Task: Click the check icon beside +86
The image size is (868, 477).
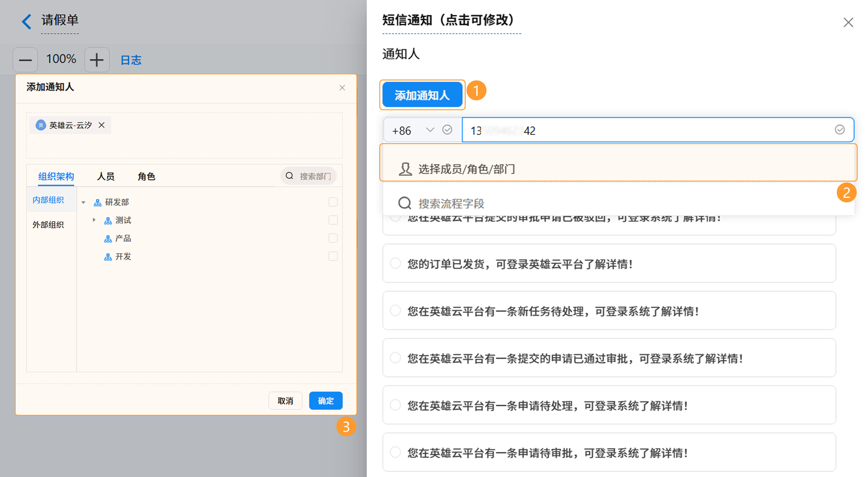Action: click(x=447, y=130)
